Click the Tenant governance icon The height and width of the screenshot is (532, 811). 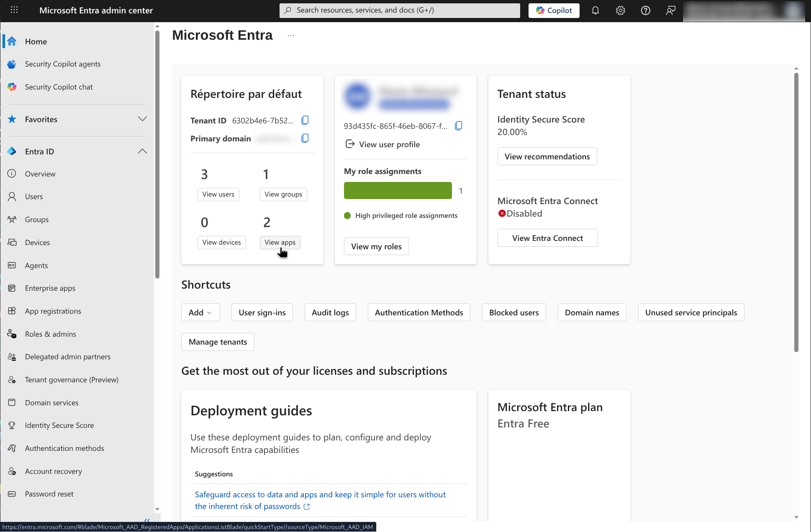(12, 380)
